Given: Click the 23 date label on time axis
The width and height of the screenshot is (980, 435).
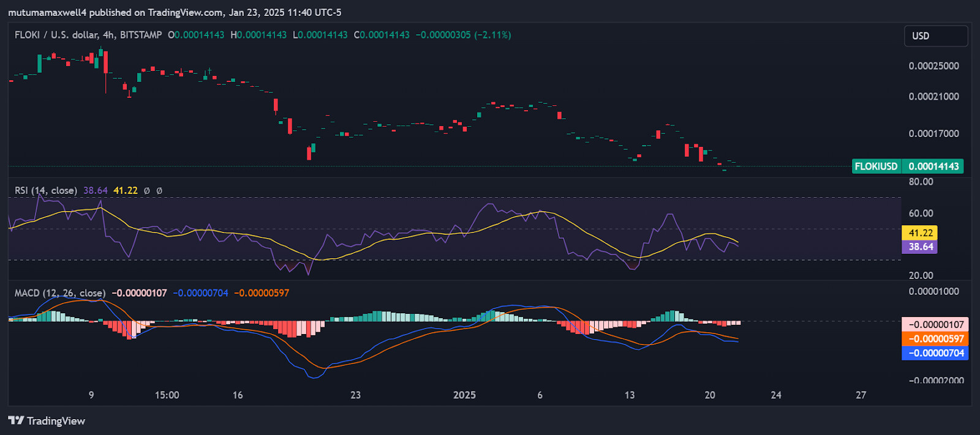Looking at the screenshot, I should (x=355, y=395).
